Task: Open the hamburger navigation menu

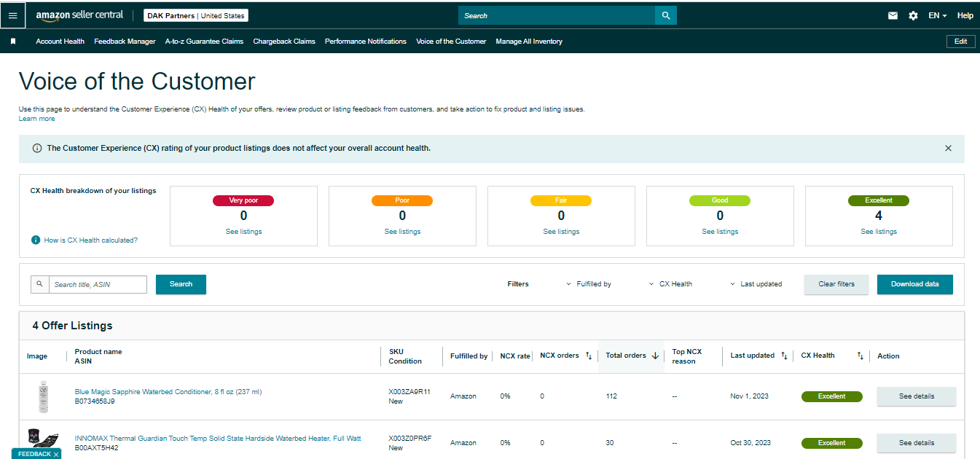Action: (12, 15)
